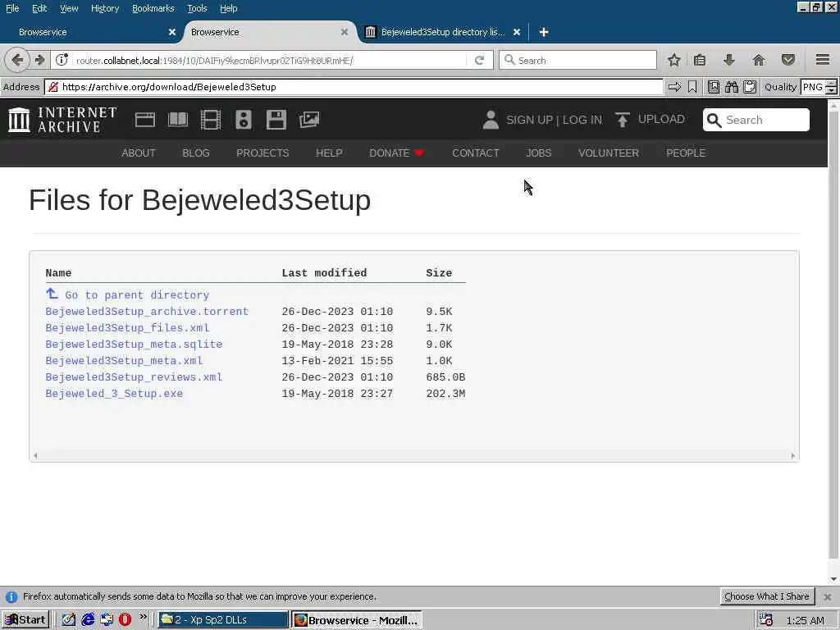Open the Edit menu

[x=39, y=8]
